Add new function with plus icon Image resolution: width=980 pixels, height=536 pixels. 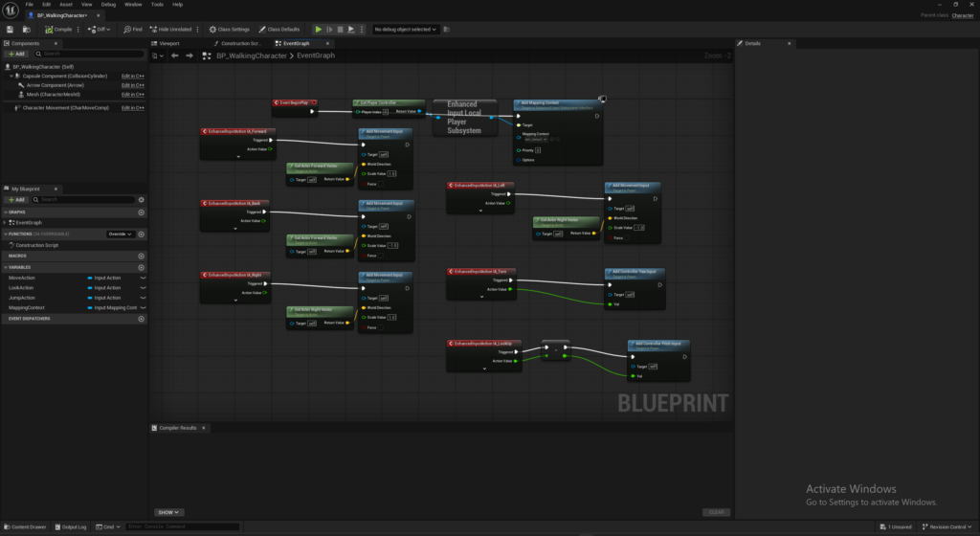pyautogui.click(x=142, y=234)
